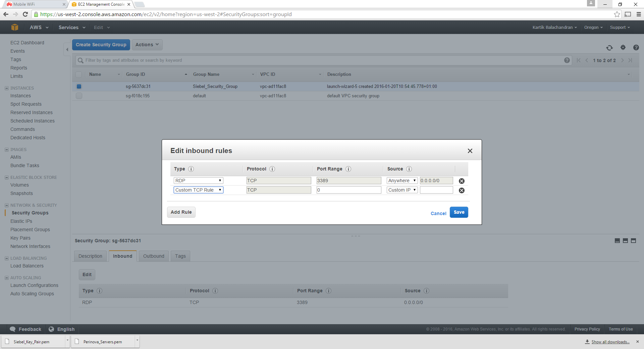Uncheck the Siebel_Security_Group row checkbox
The image size is (644, 349).
[79, 86]
